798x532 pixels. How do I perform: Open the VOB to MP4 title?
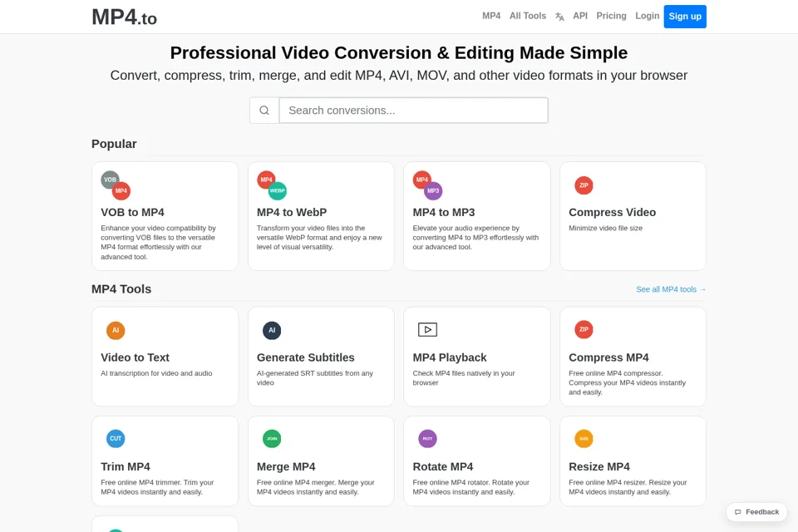click(x=132, y=212)
